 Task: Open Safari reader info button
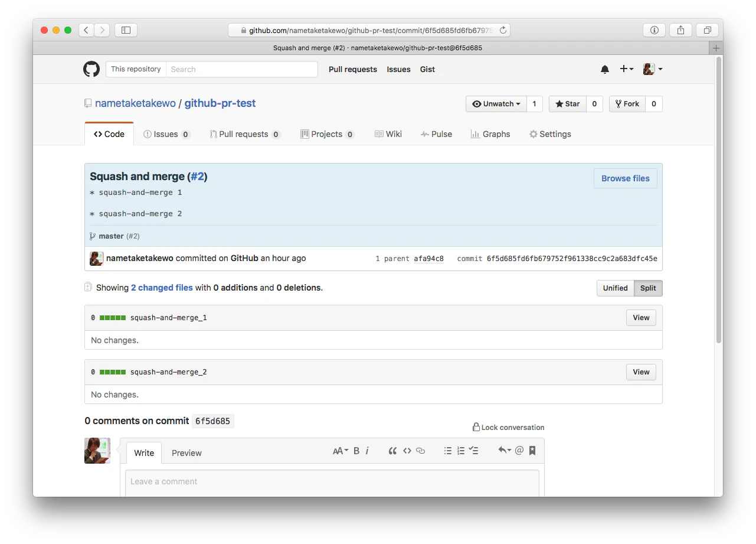654,30
